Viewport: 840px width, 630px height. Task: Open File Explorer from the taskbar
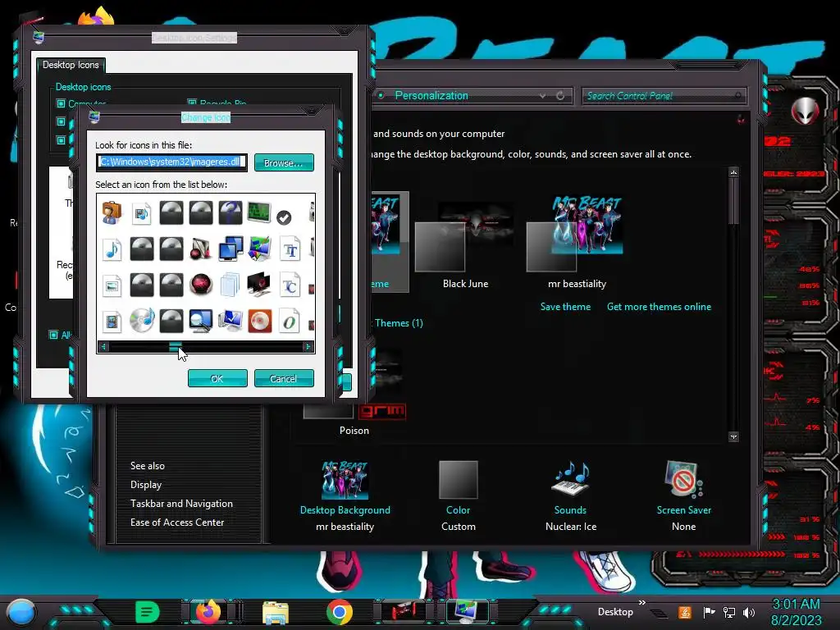pos(276,612)
